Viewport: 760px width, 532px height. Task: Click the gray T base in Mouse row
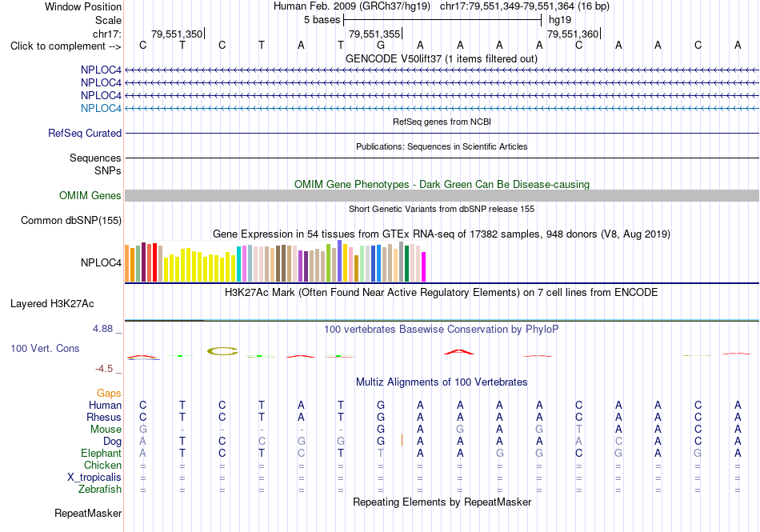tap(578, 430)
